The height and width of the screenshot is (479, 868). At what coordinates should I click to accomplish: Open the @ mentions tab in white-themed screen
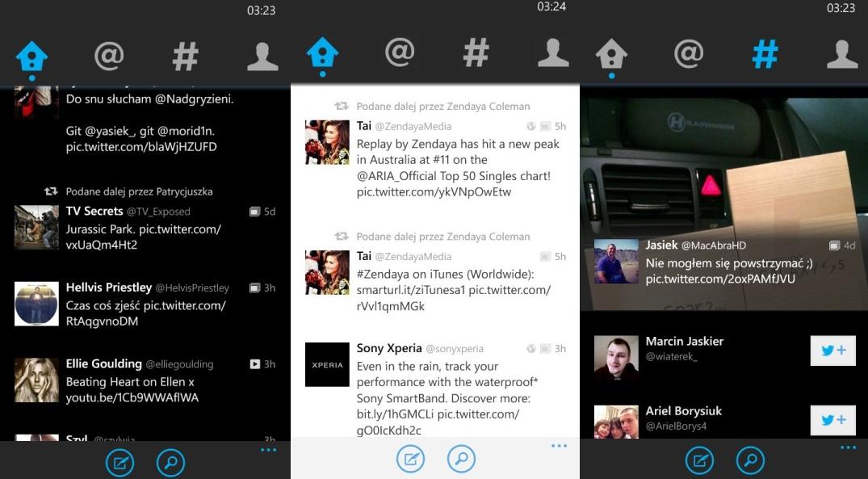point(399,53)
